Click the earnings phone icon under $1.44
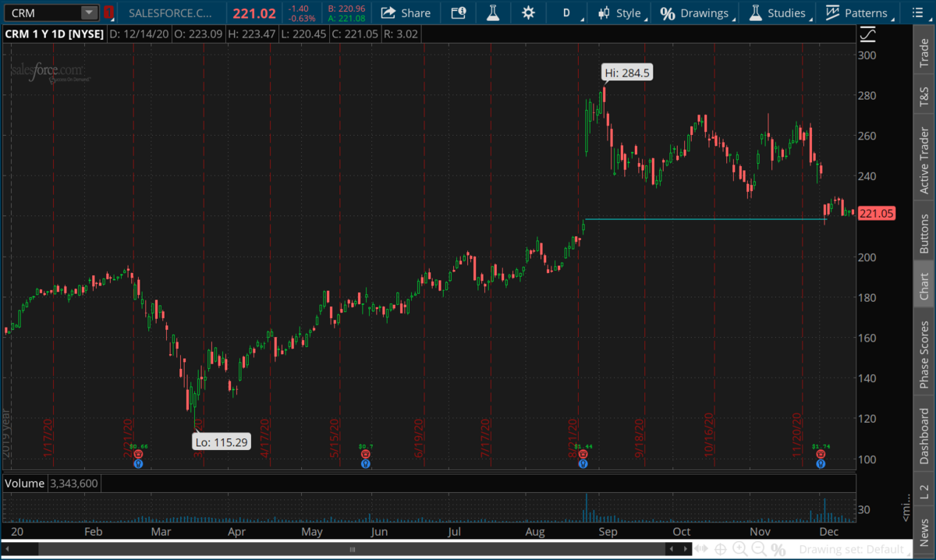 (583, 454)
